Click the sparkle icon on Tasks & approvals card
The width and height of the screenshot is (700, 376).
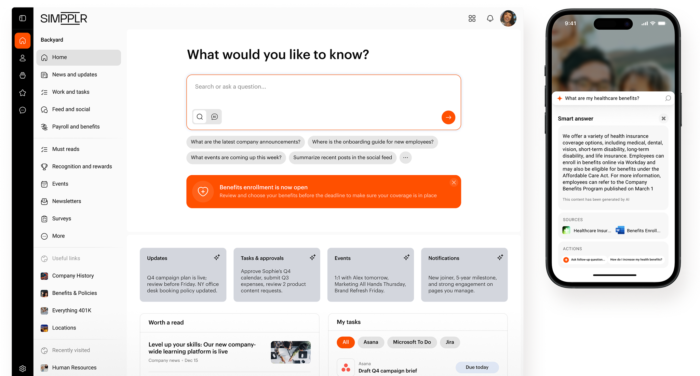312,257
